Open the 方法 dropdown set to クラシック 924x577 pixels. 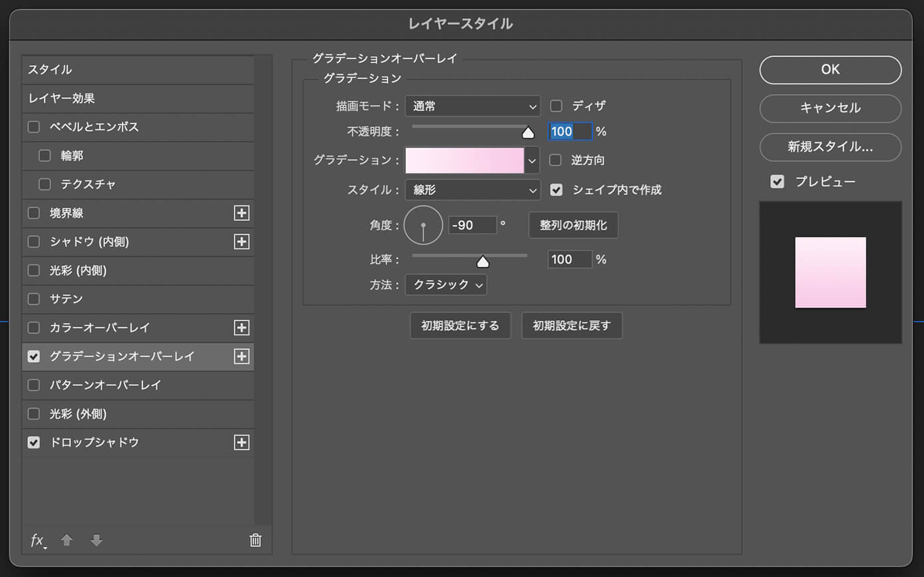pyautogui.click(x=446, y=285)
